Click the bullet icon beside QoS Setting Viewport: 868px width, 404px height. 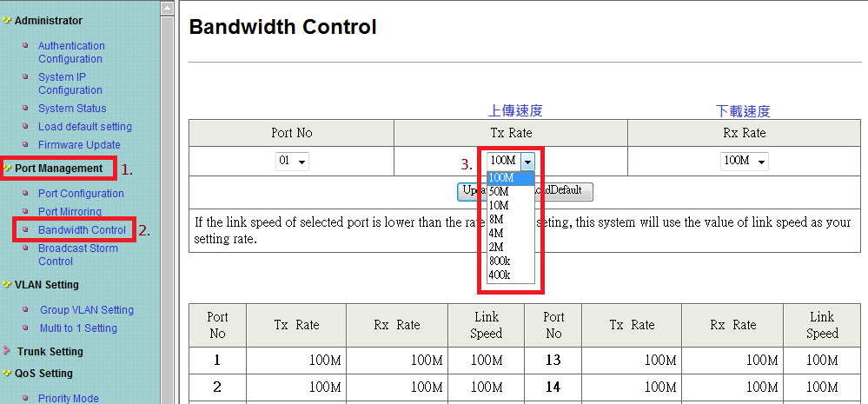(7, 374)
